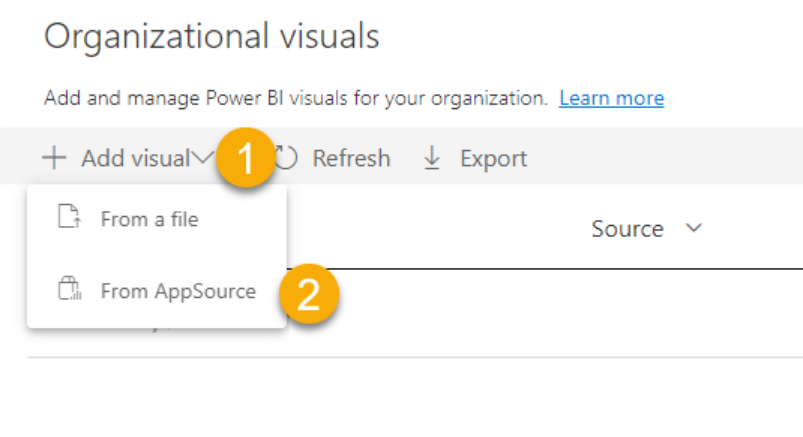Click the plus icon beside Add visual
Image resolution: width=803 pixels, height=437 pixels.
pyautogui.click(x=54, y=157)
